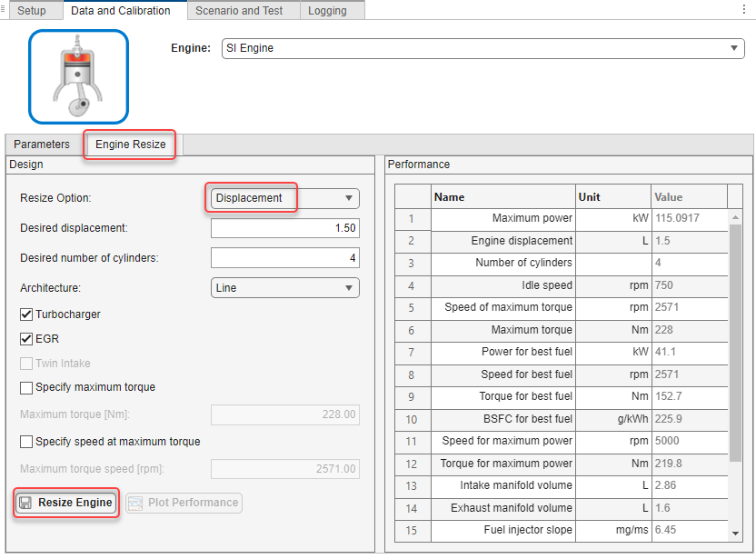Click the mg/ms unit cell
The image size is (756, 559).
pos(613,531)
